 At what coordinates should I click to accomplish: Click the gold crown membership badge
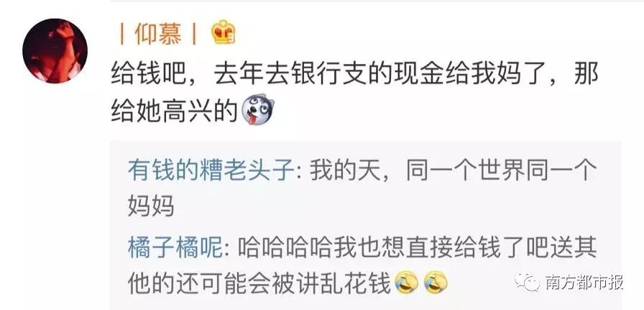[x=223, y=32]
